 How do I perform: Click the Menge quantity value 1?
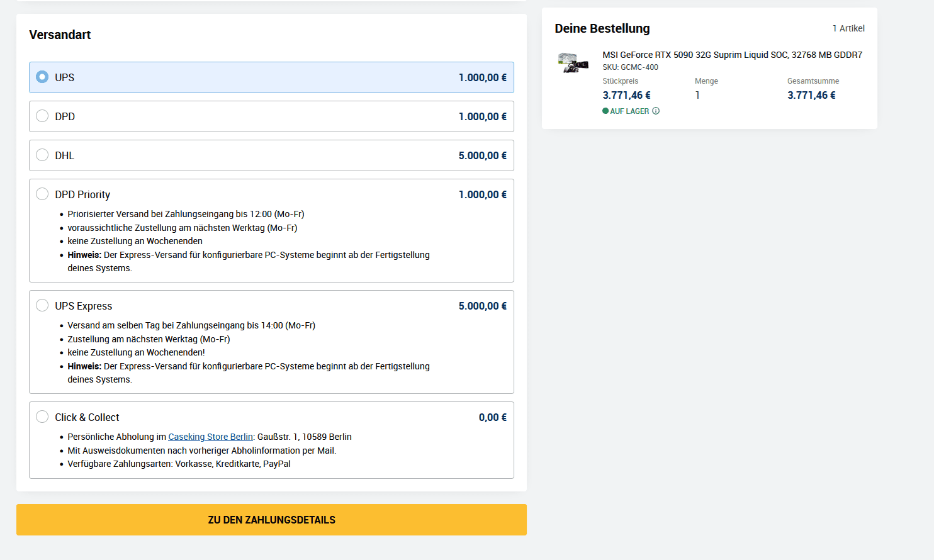(x=697, y=95)
